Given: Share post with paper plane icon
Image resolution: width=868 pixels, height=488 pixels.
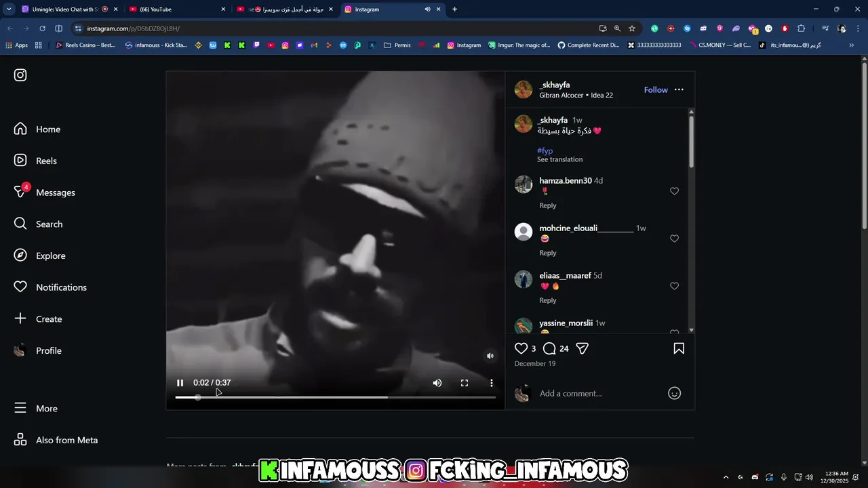Looking at the screenshot, I should point(582,348).
